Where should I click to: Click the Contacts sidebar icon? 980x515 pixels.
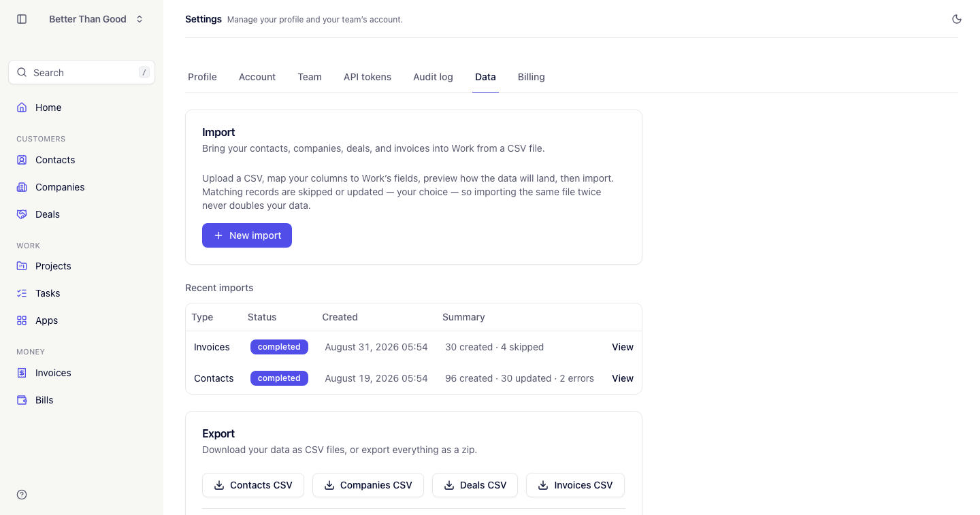(x=22, y=160)
